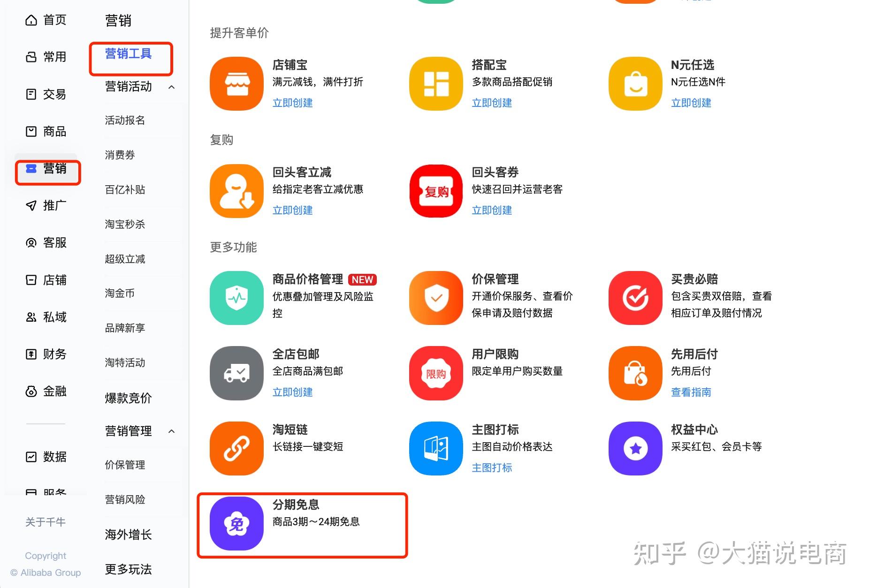Open 商品 in the left sidebar
869x588 pixels.
(x=46, y=131)
